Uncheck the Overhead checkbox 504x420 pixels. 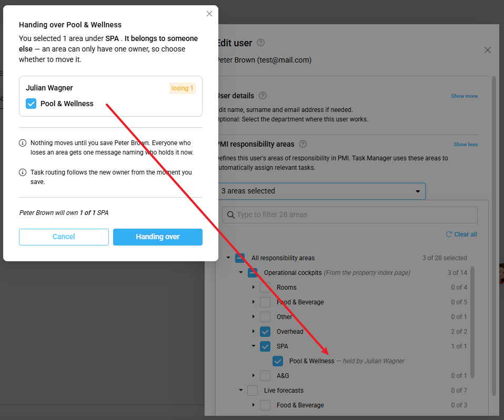265,332
